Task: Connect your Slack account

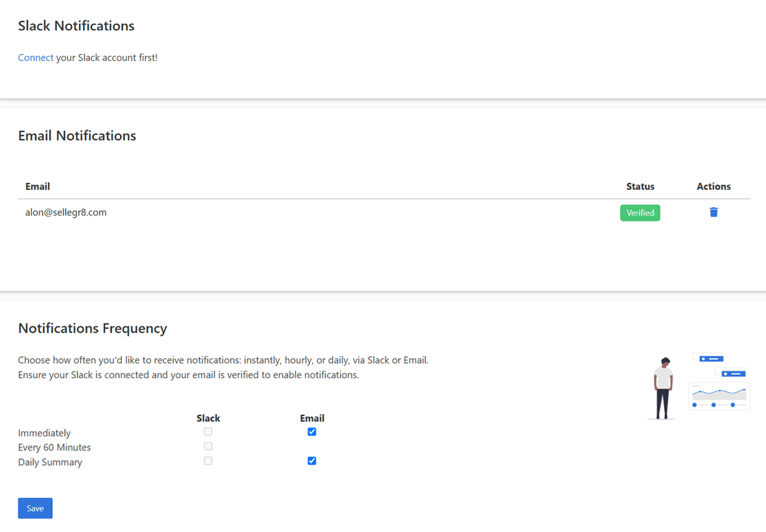Action: pyautogui.click(x=35, y=57)
